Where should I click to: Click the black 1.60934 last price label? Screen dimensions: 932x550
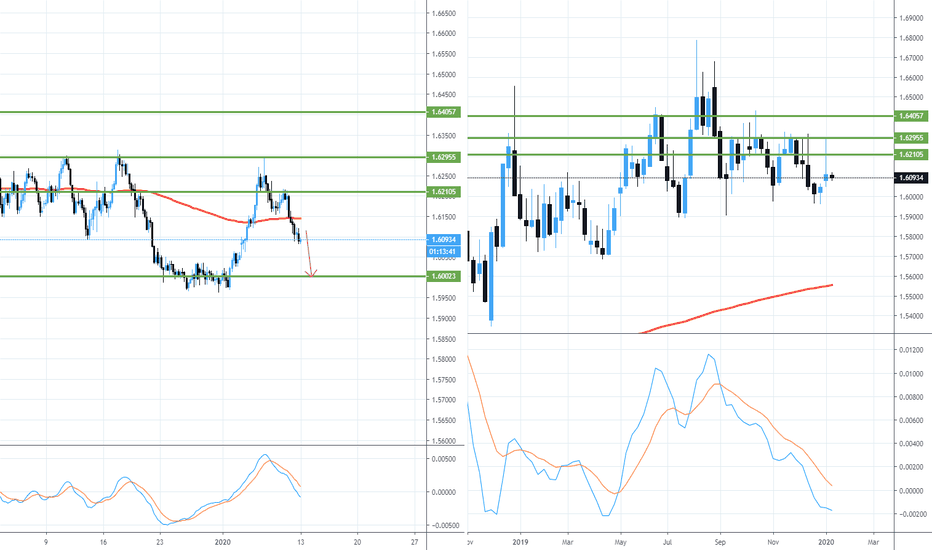point(909,178)
